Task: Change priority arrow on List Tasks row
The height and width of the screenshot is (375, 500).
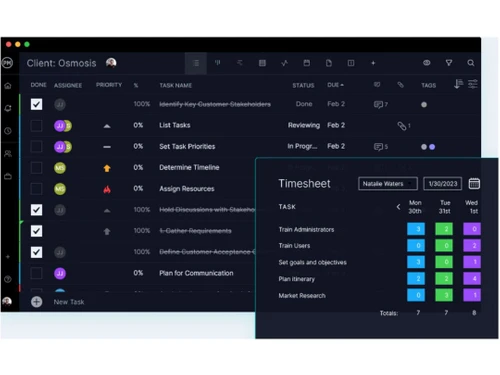Action: click(x=107, y=126)
